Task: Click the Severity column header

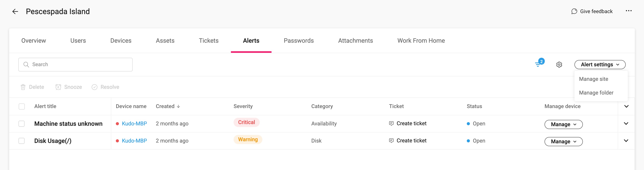Action: click(x=243, y=106)
